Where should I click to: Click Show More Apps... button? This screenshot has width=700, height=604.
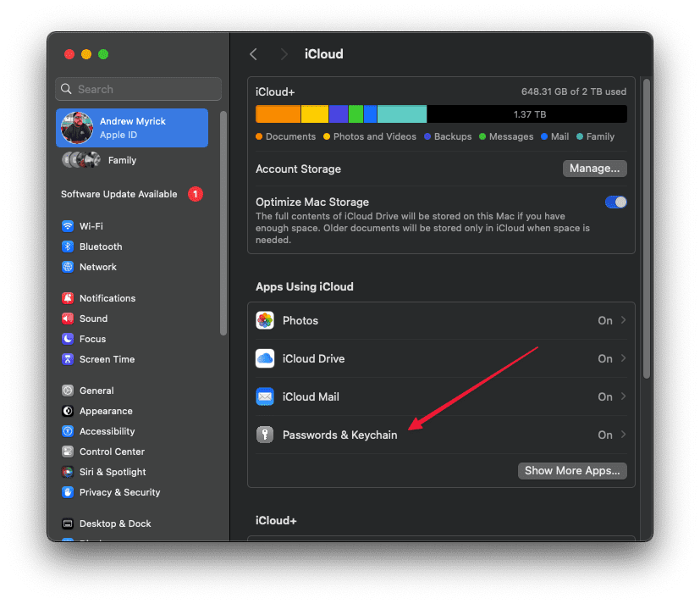point(572,471)
